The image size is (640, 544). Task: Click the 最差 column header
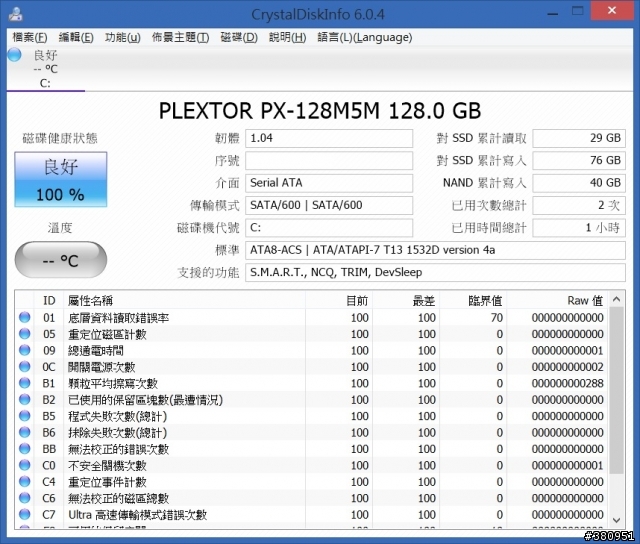[x=406, y=301]
